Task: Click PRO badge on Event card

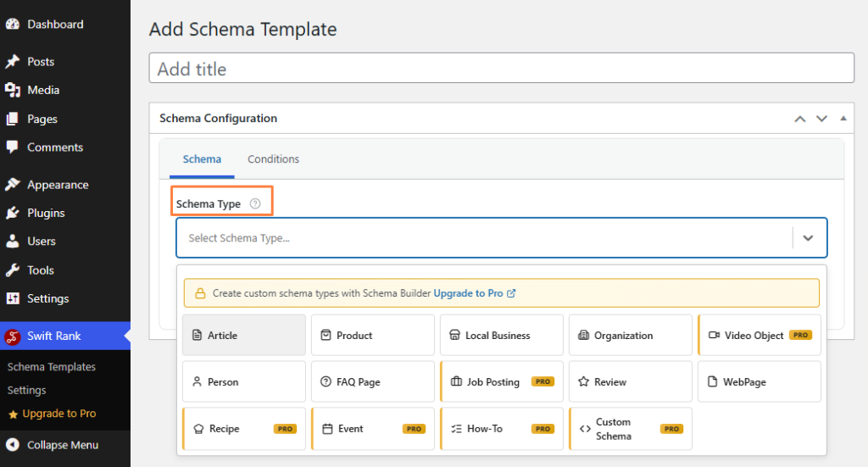Action: [x=414, y=429]
